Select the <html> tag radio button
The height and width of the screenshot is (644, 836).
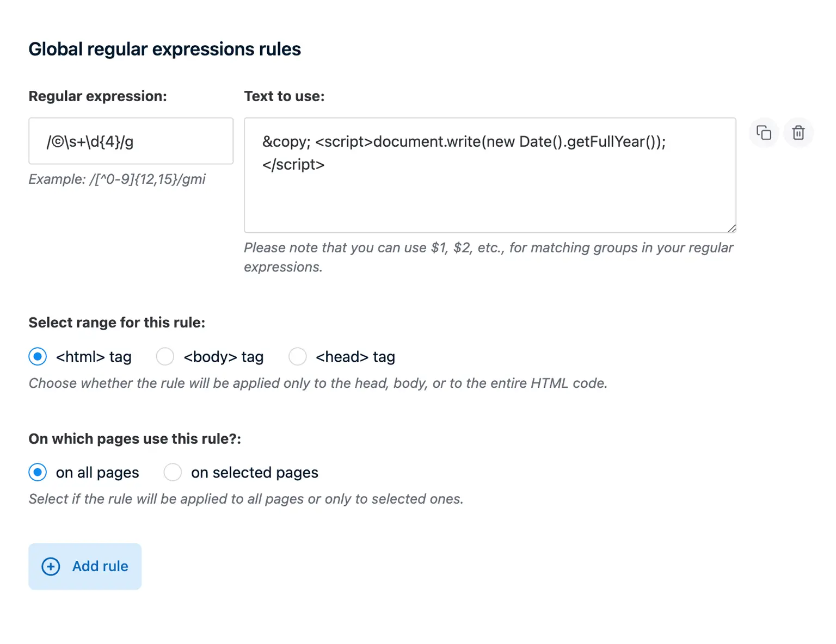pos(38,356)
